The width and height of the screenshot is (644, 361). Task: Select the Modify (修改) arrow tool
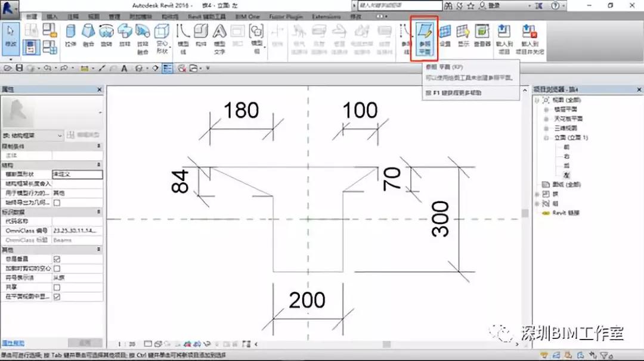coord(10,39)
